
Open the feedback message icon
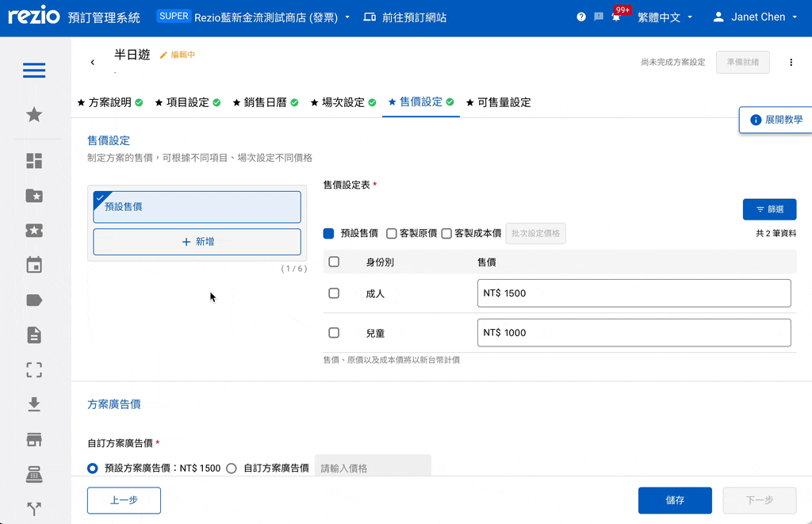point(599,17)
